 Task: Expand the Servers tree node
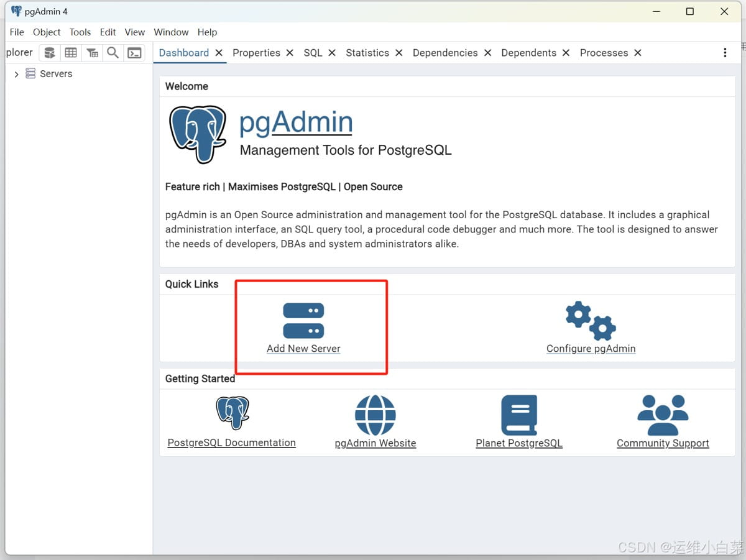coord(16,74)
